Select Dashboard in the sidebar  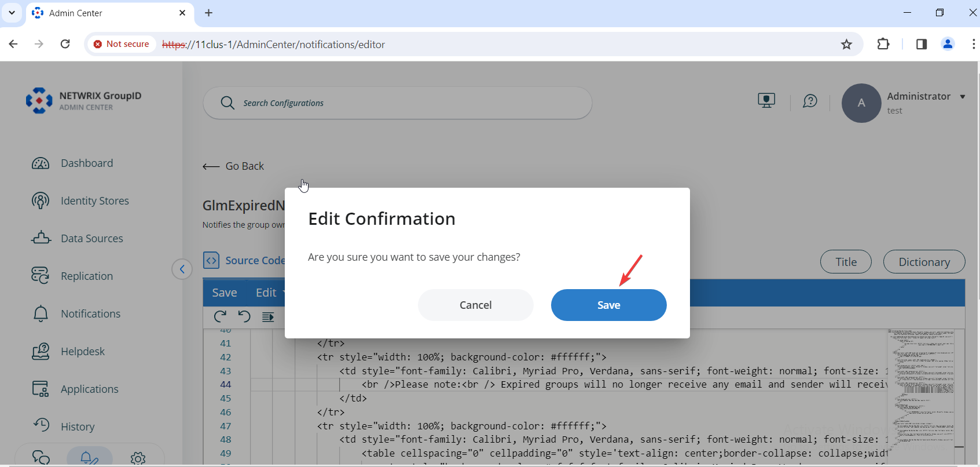click(x=87, y=163)
